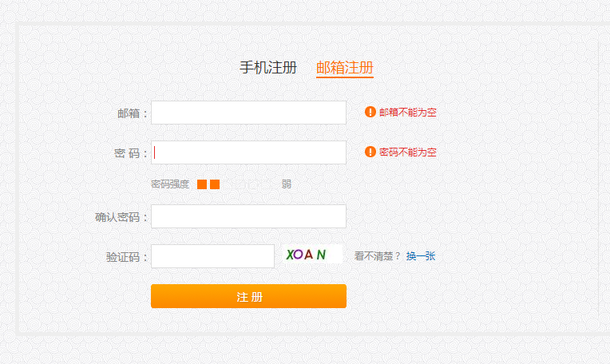Select the 邮箱注册 tab
Screen dimensions: 610x364
[345, 68]
